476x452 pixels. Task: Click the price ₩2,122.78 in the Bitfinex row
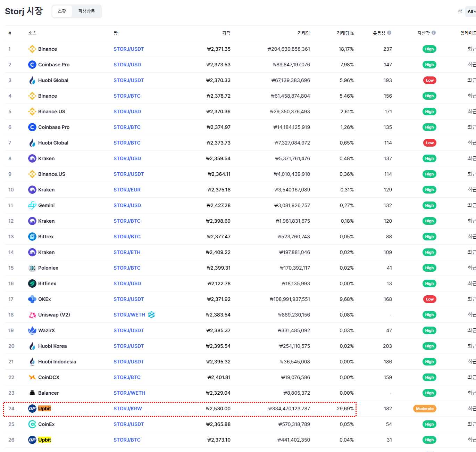219,283
